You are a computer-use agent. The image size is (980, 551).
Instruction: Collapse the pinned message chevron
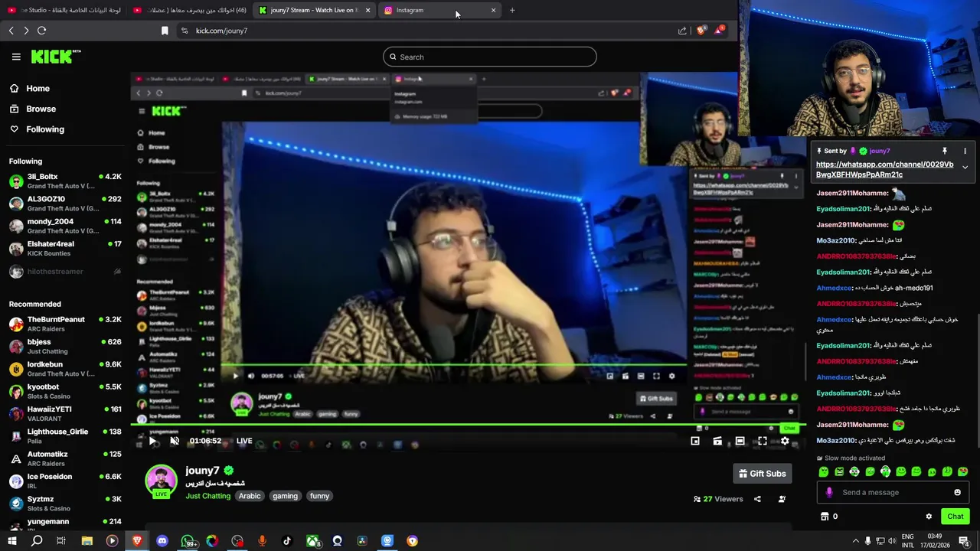click(965, 168)
